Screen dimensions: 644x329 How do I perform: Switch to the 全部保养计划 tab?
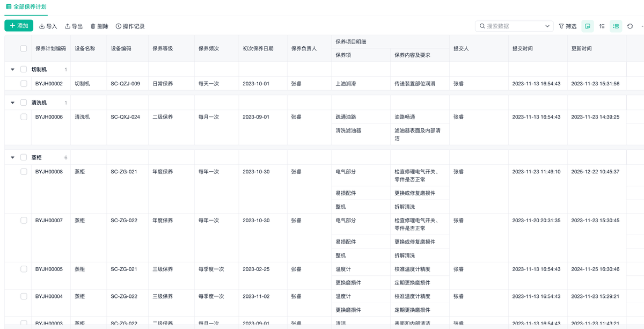26,7
